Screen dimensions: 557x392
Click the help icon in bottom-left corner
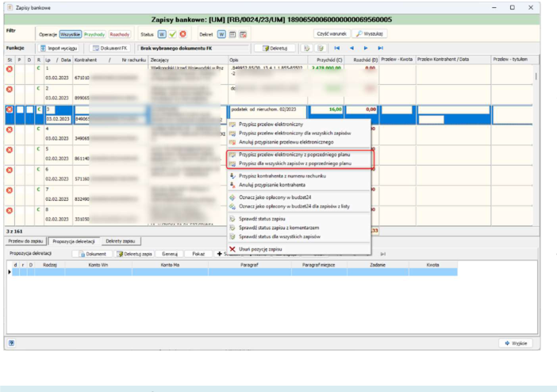pos(12,343)
